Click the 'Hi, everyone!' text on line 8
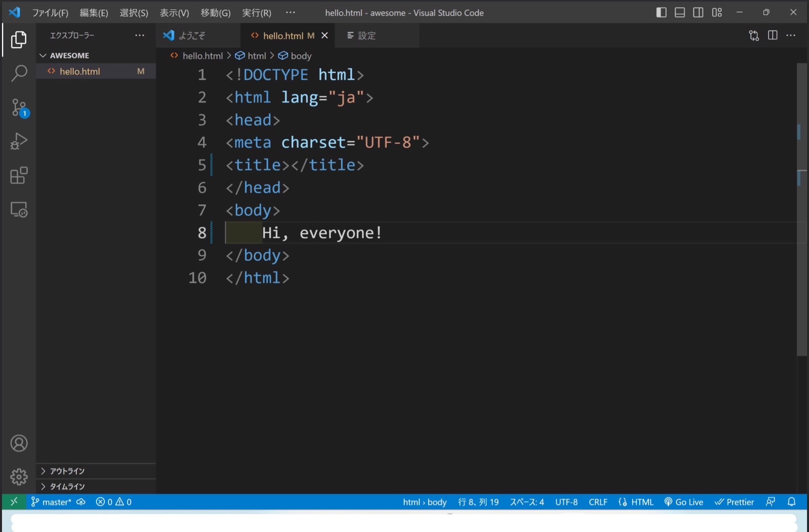The width and height of the screenshot is (809, 532). click(322, 233)
